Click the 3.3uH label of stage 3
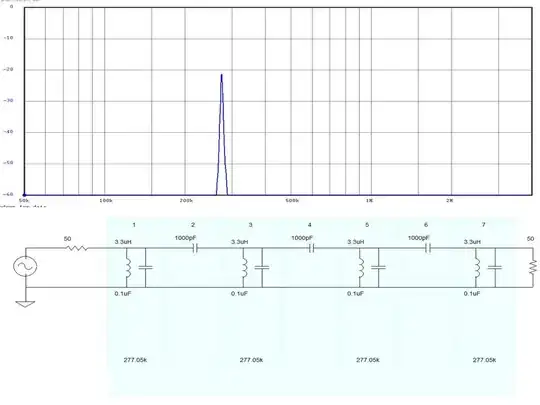This screenshot has height=405, width=540. click(239, 242)
